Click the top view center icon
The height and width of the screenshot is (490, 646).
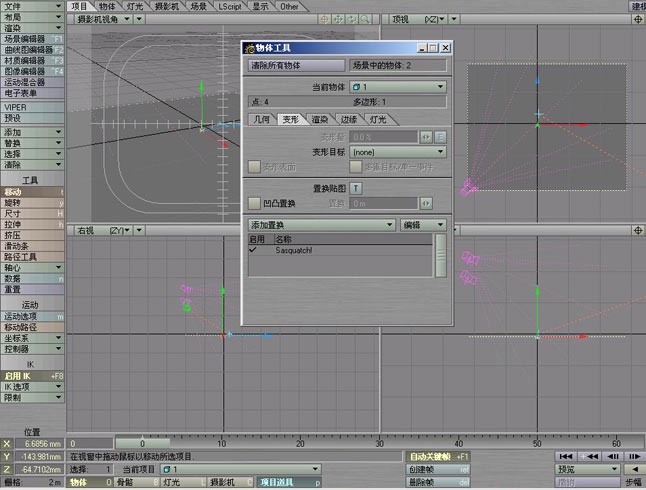click(x=638, y=19)
